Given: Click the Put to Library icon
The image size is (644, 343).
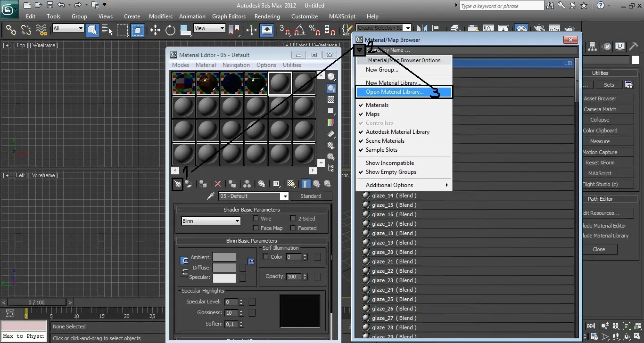Looking at the screenshot, I should point(262,184).
